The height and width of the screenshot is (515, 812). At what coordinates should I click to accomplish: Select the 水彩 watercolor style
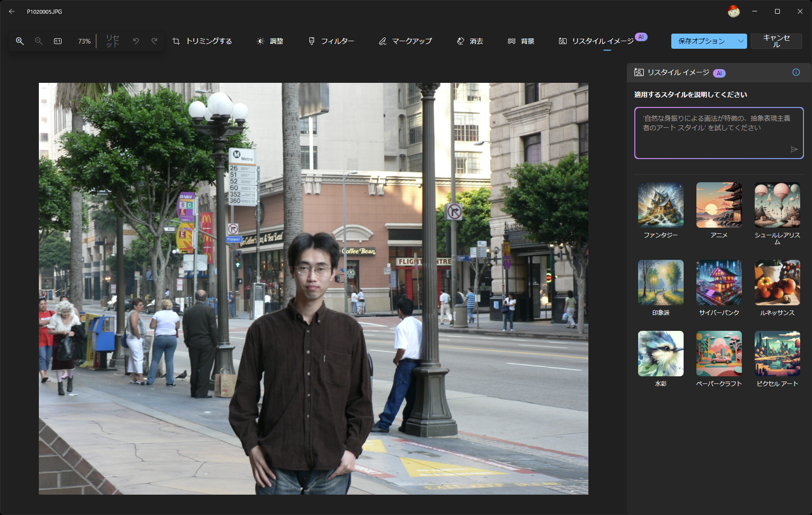coord(661,354)
